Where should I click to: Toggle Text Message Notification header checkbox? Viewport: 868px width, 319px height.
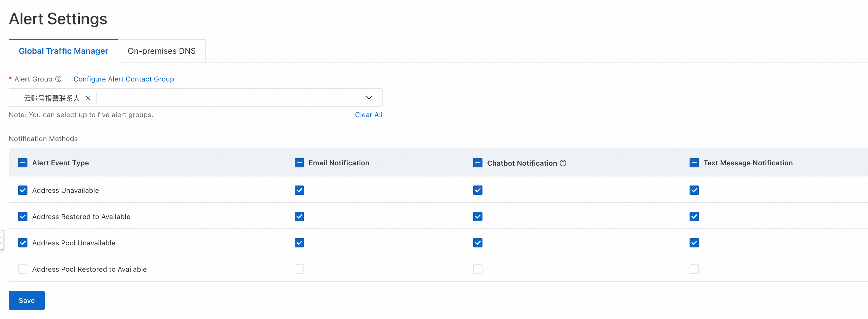tap(694, 163)
